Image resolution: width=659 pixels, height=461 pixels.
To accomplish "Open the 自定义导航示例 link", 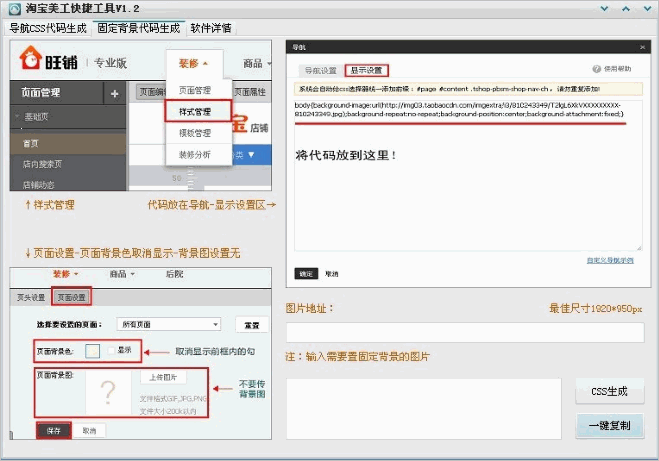I will point(610,260).
